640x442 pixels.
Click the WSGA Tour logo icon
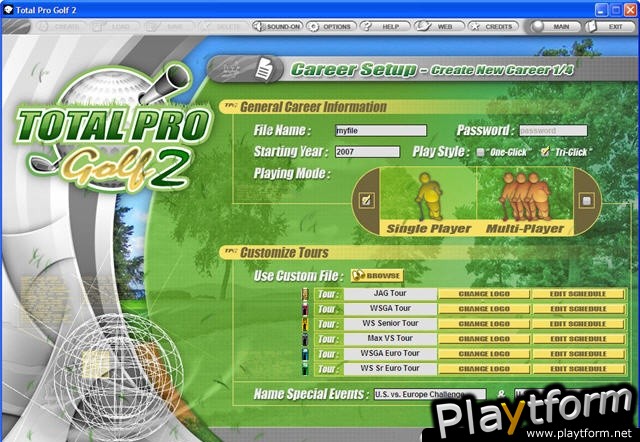pyautogui.click(x=305, y=309)
